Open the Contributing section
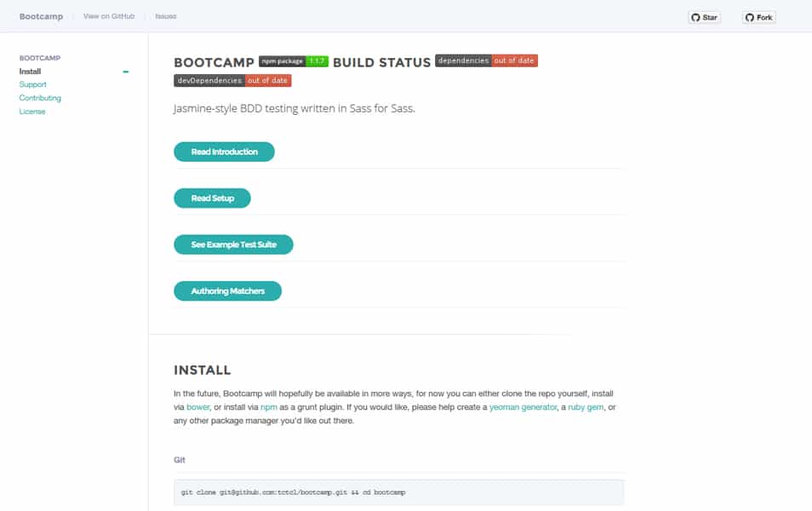The image size is (812, 511). tap(40, 98)
